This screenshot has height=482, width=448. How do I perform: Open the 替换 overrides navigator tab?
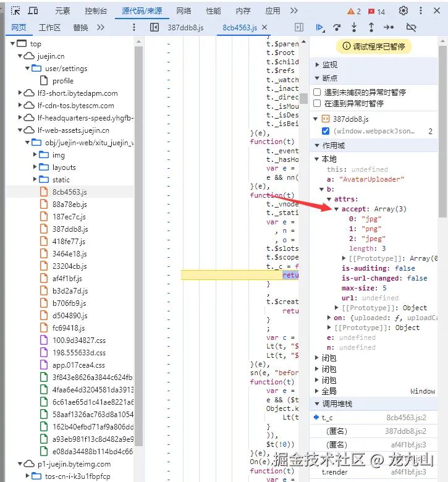point(80,28)
